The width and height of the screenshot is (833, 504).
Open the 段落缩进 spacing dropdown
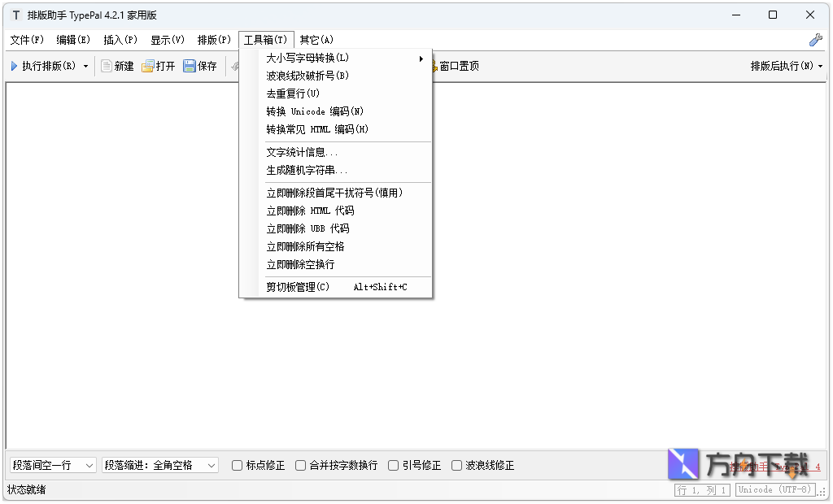click(158, 464)
